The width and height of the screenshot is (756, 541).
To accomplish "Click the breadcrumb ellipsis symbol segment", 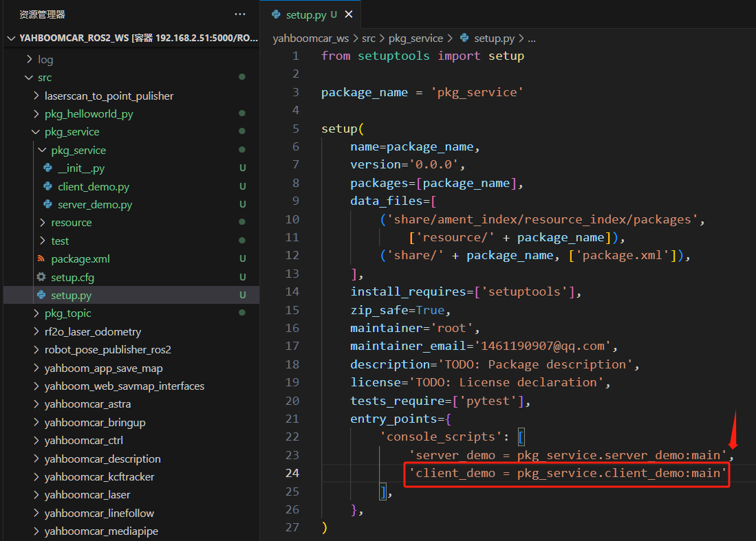I will click(x=532, y=38).
